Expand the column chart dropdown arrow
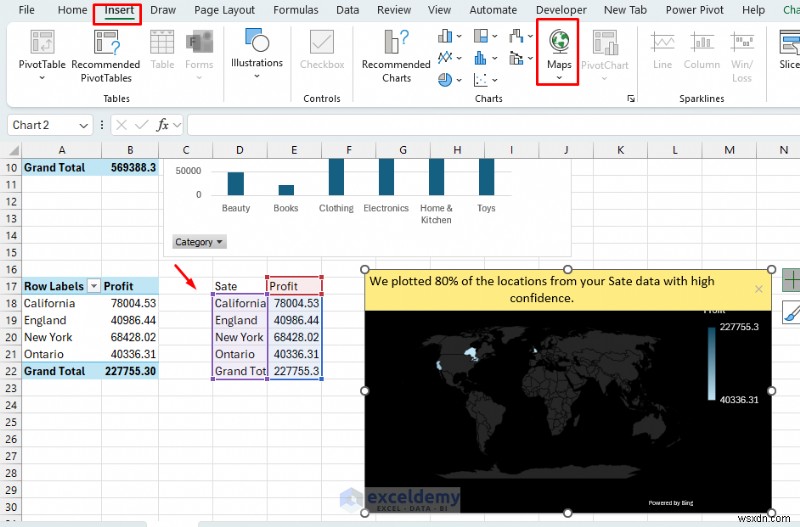 459,36
